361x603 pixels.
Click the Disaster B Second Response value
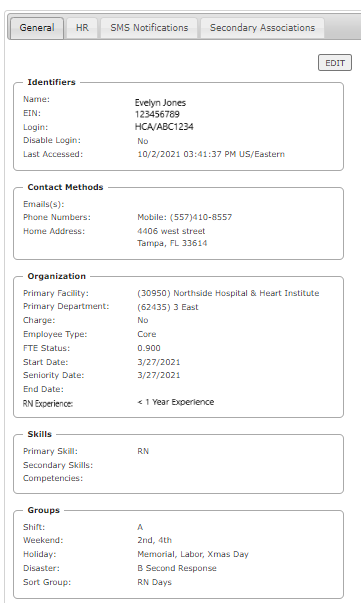(177, 568)
